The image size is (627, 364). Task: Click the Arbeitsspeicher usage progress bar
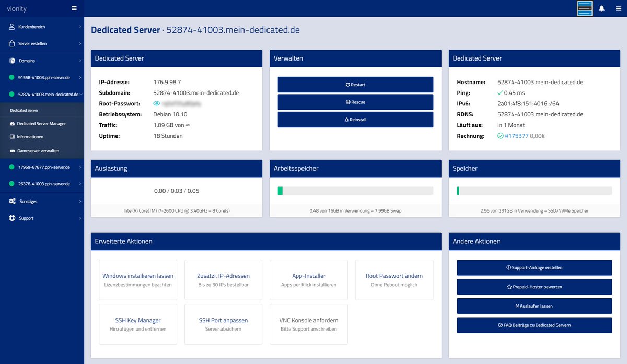point(355,191)
